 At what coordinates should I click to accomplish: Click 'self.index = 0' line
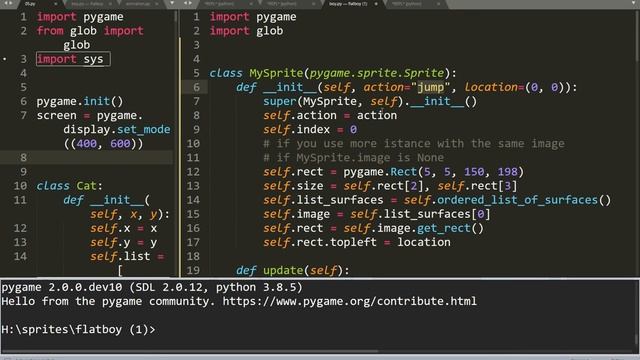click(310, 129)
